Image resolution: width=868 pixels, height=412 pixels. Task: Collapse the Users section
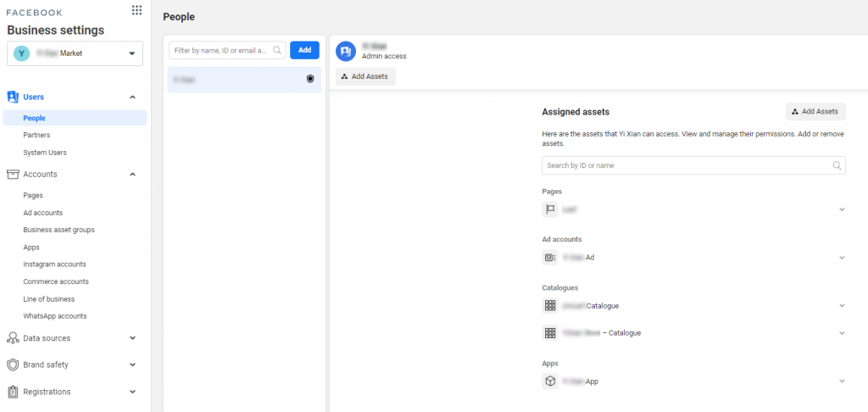132,97
